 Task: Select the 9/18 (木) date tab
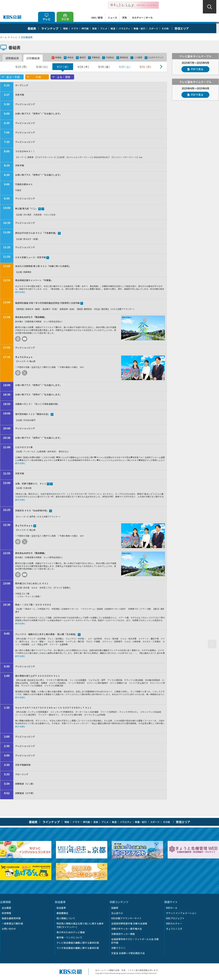(83, 67)
